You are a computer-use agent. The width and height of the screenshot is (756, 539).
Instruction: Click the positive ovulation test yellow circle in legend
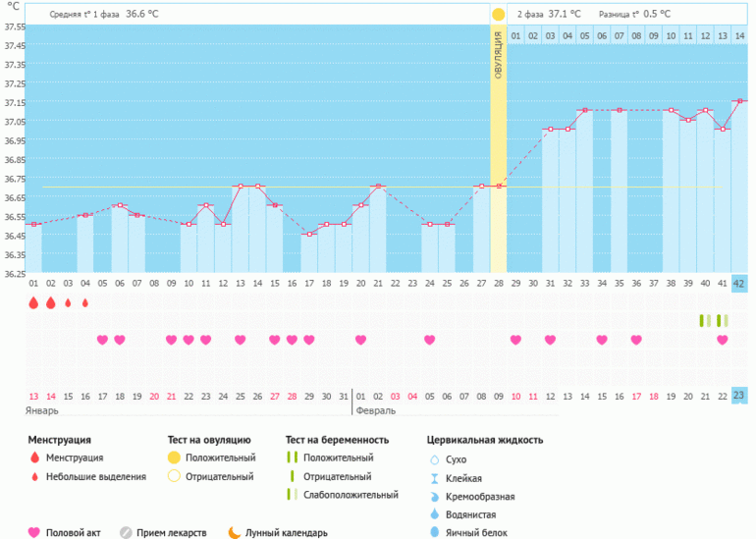pos(173,458)
